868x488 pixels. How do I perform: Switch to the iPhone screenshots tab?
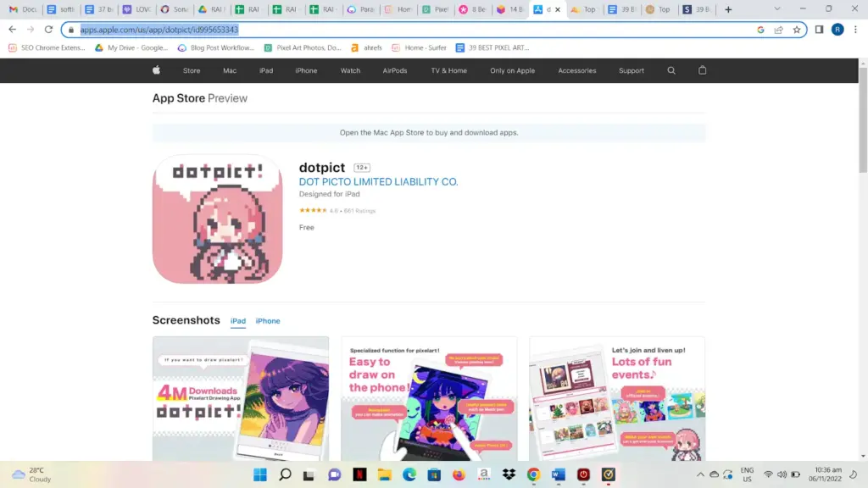click(x=268, y=321)
